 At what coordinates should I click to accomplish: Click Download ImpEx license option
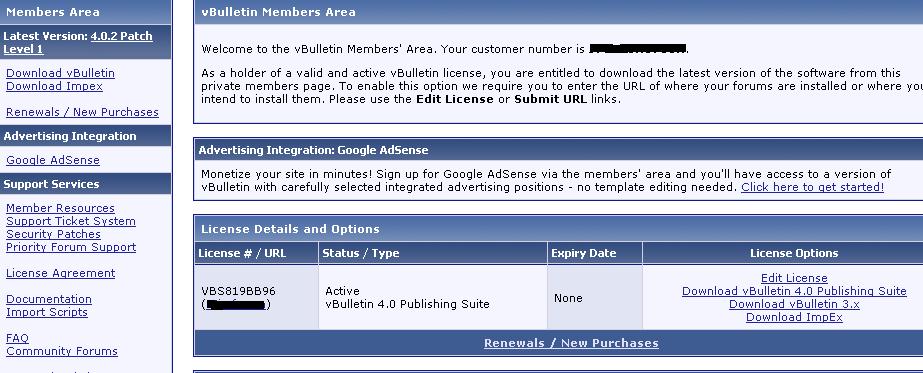click(794, 317)
